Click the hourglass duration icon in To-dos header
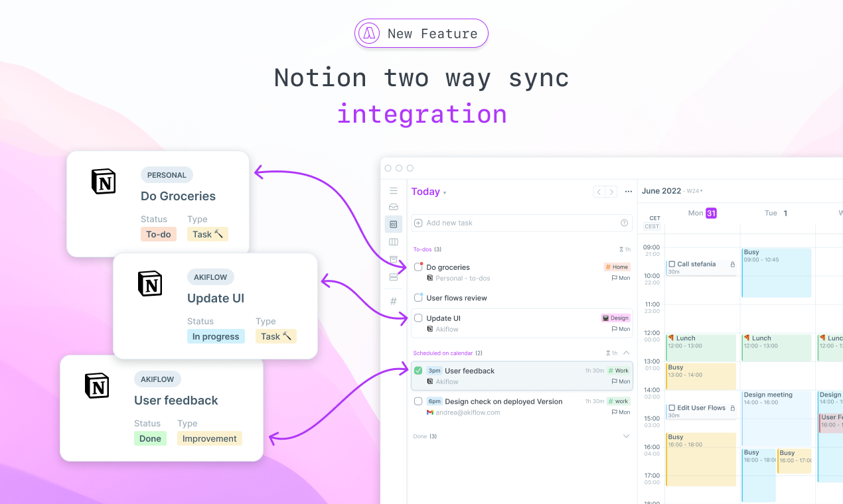843x504 pixels. (622, 249)
